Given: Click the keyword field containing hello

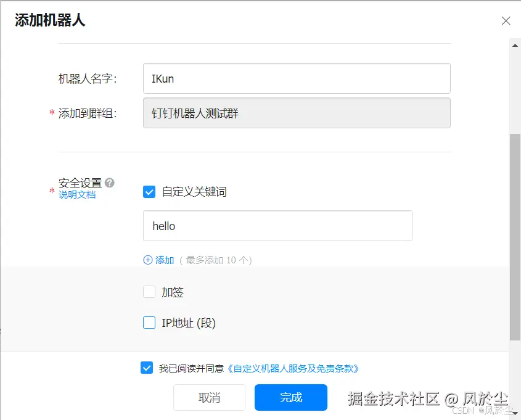Looking at the screenshot, I should tap(277, 226).
